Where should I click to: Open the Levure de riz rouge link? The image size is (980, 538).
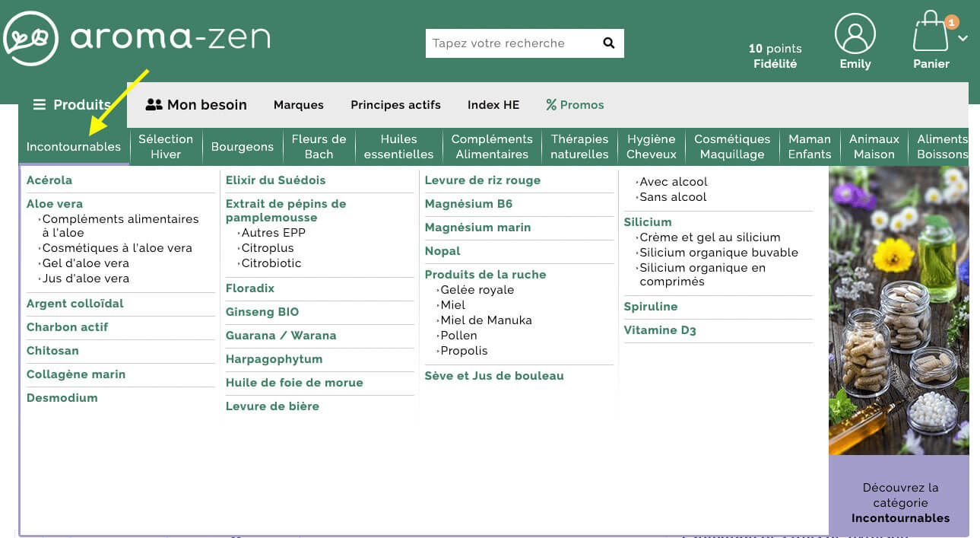(483, 180)
